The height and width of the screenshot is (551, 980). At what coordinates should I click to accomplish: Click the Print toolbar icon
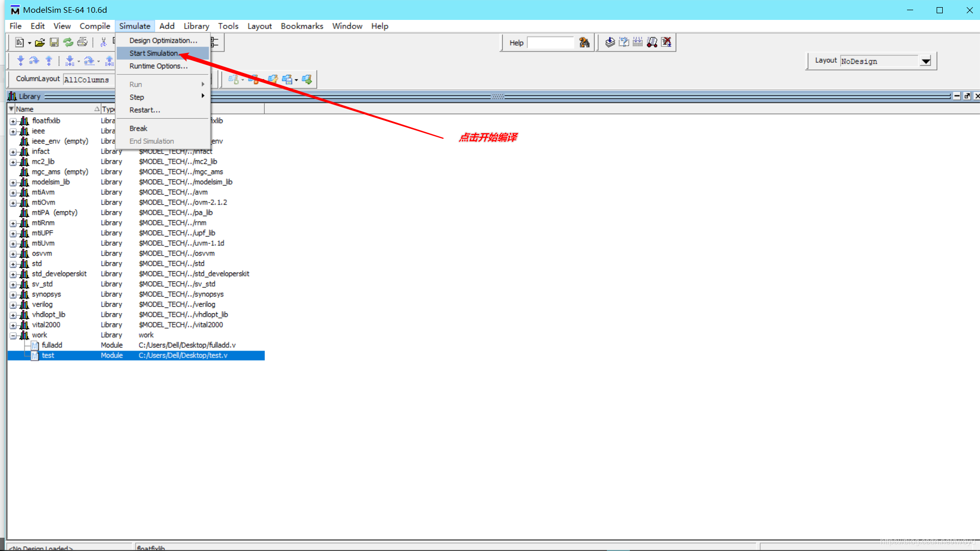(82, 42)
